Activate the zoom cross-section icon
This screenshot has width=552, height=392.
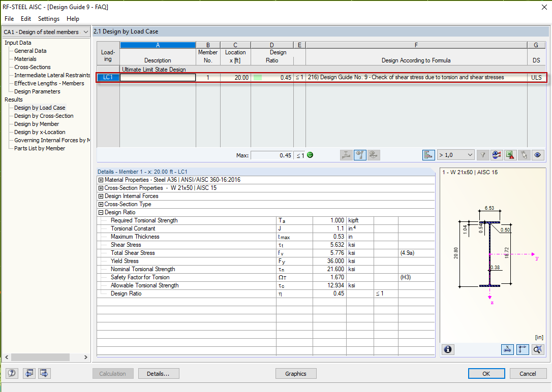(538, 349)
